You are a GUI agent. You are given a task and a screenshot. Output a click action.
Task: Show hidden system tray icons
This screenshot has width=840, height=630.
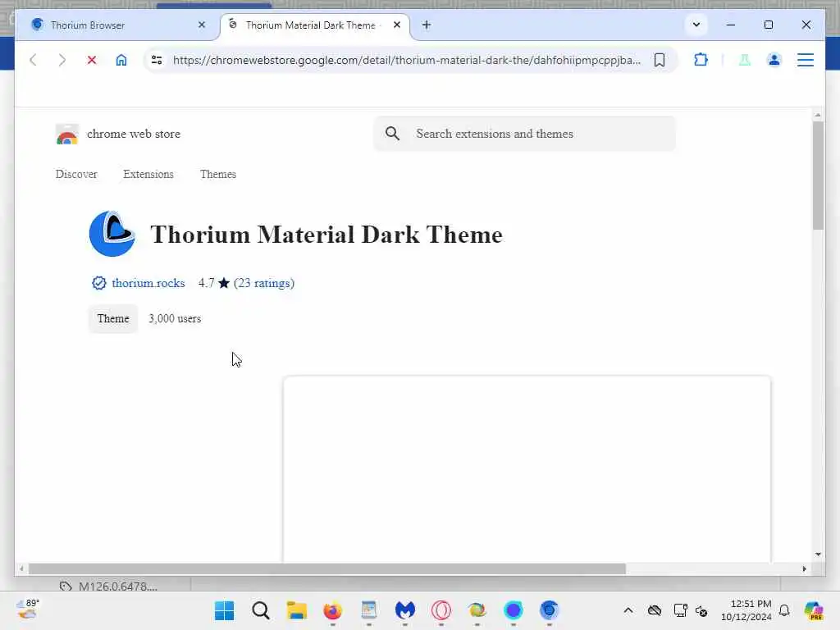628,610
